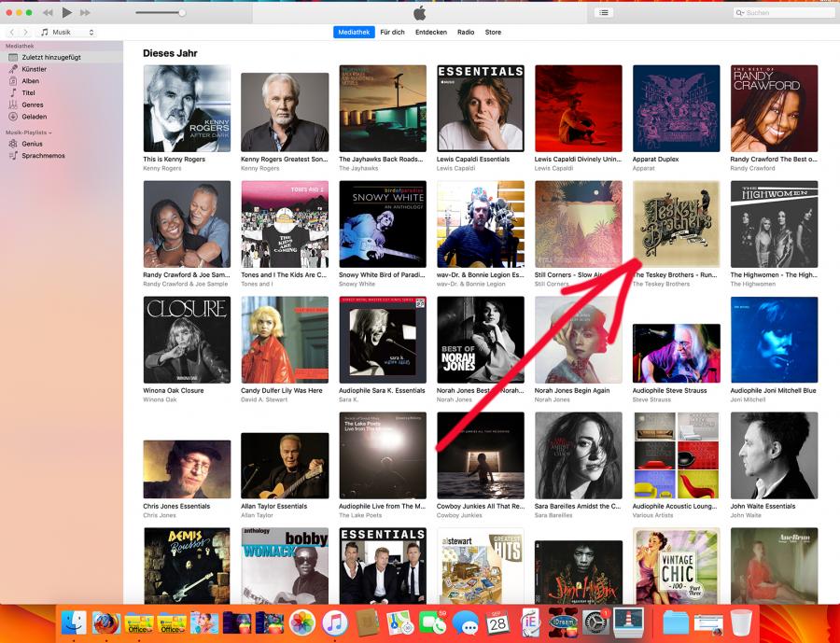Skip to the next track

pyautogui.click(x=85, y=12)
